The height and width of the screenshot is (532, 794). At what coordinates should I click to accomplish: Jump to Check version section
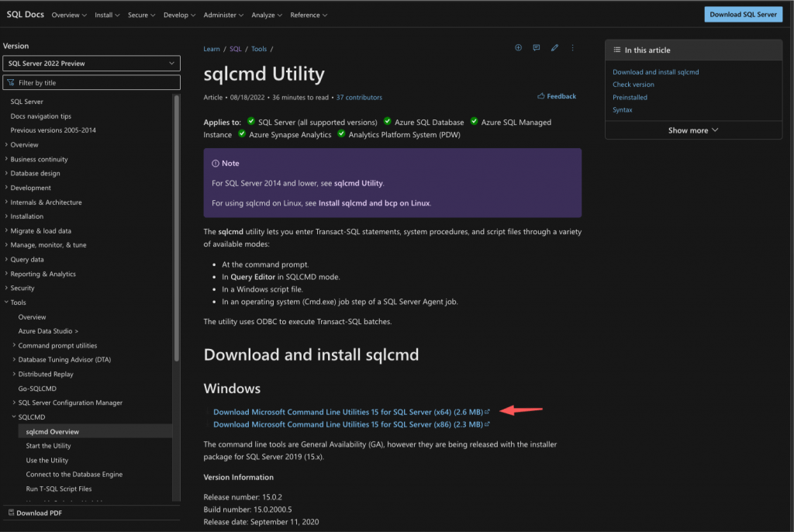click(x=633, y=85)
